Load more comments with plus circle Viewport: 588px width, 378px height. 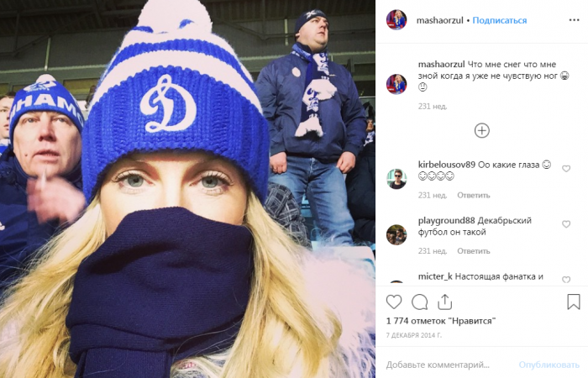pos(482,130)
